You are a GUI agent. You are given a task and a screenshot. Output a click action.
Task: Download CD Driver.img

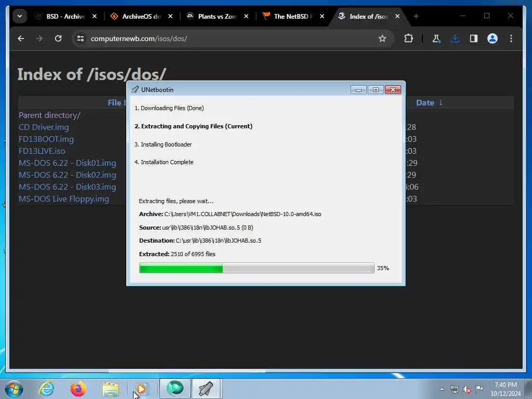tap(44, 127)
